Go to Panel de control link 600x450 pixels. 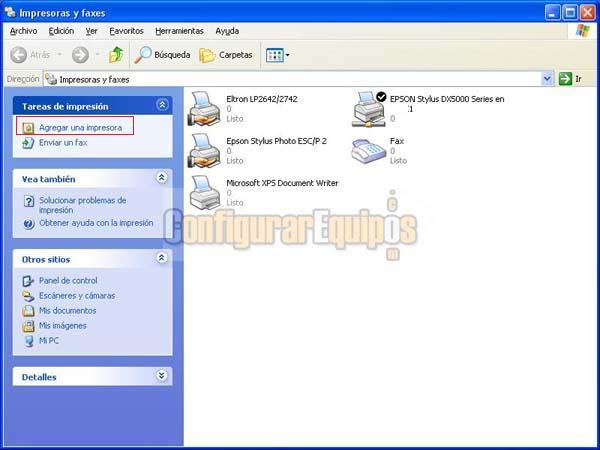pyautogui.click(x=68, y=281)
